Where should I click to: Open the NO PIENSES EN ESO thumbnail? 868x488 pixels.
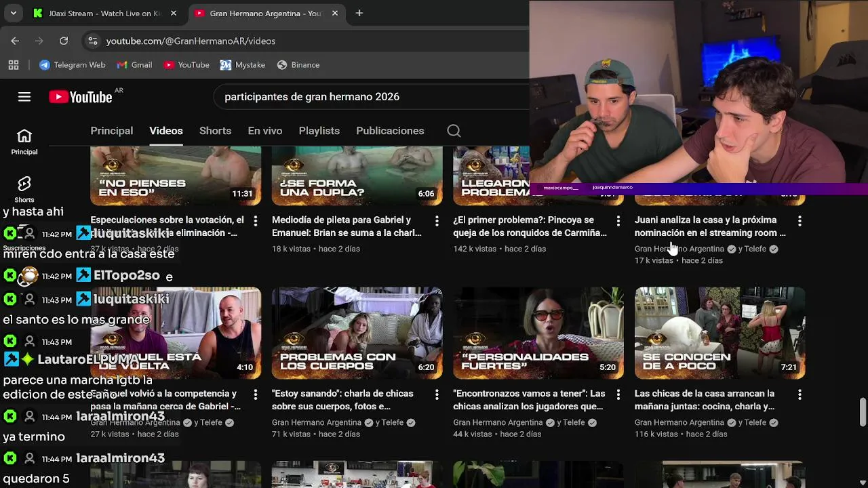(176, 176)
